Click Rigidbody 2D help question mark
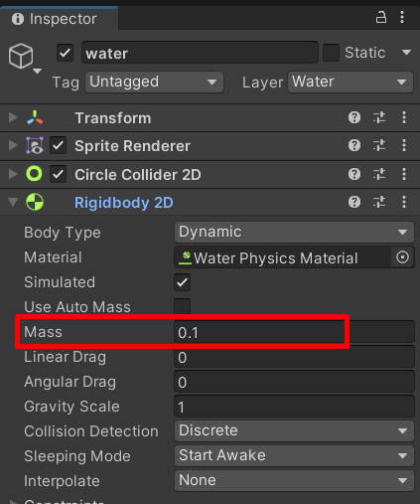The height and width of the screenshot is (504, 420). (x=354, y=202)
